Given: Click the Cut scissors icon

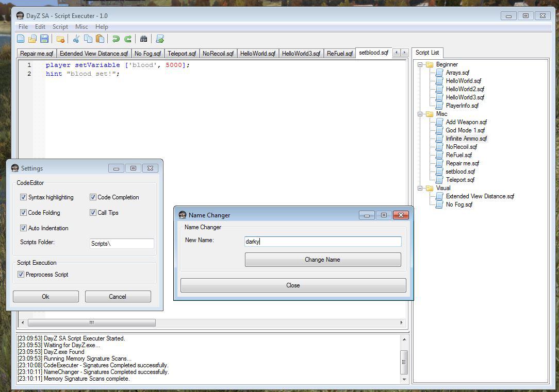Looking at the screenshot, I should [76, 39].
